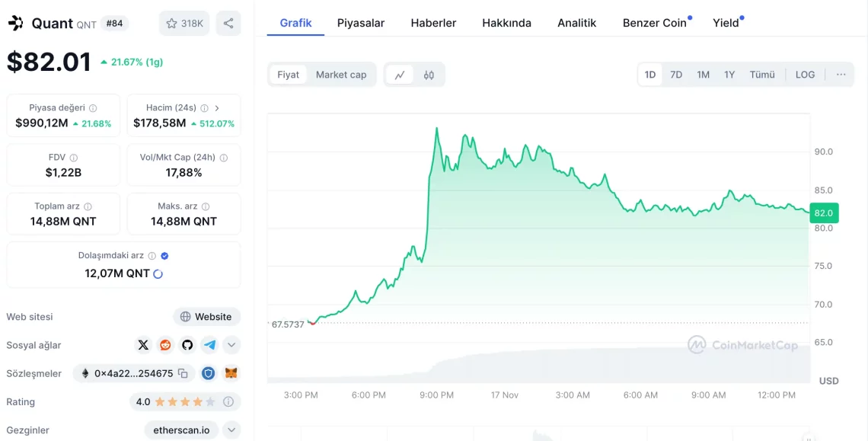Click the 17,88% Vol/Mkt Cap value
Screen dimensions: 868x441
(183, 173)
